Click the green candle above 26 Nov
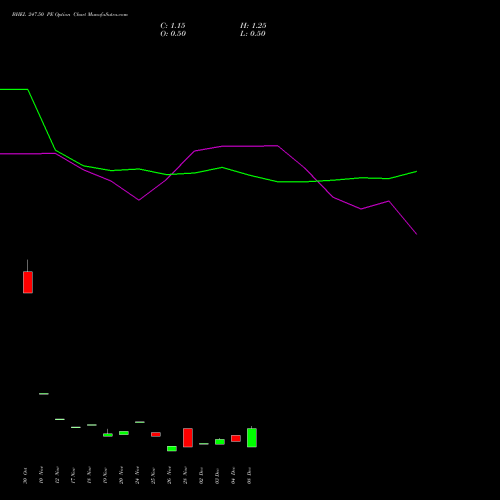Viewport: 500px width, 500px height. point(172,449)
